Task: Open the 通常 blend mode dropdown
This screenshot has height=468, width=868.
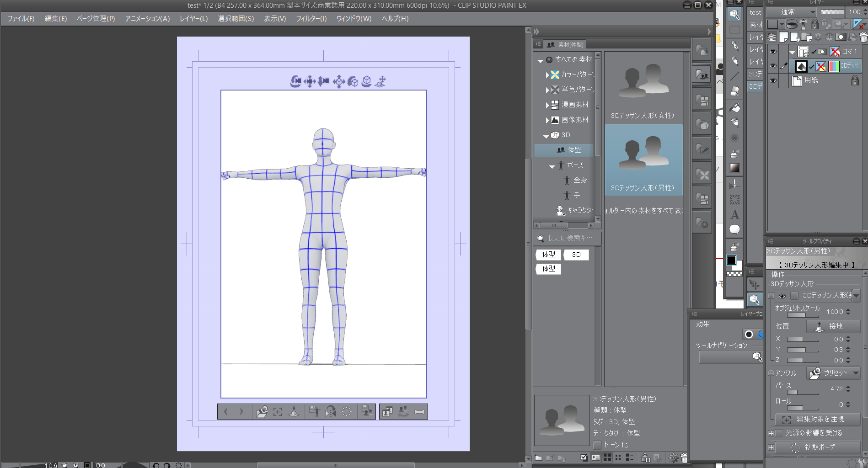Action: [792, 12]
